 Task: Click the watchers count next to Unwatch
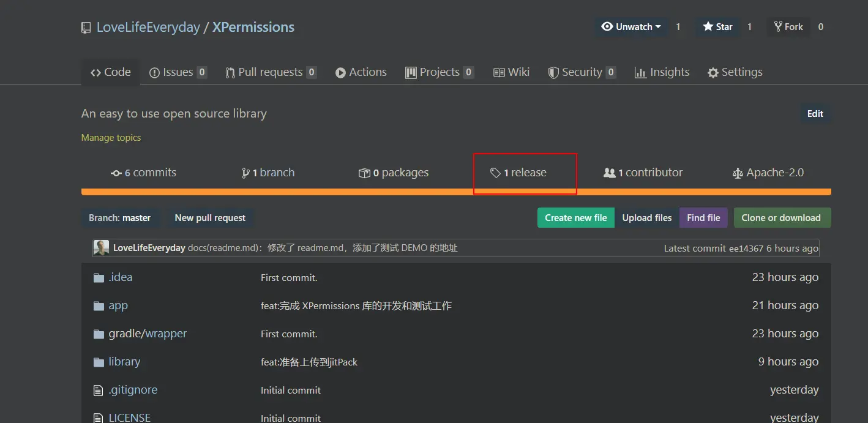click(678, 27)
